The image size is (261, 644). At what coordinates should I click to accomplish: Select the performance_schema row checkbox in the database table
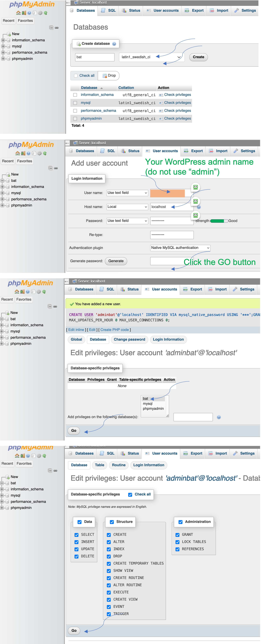pos(75,111)
